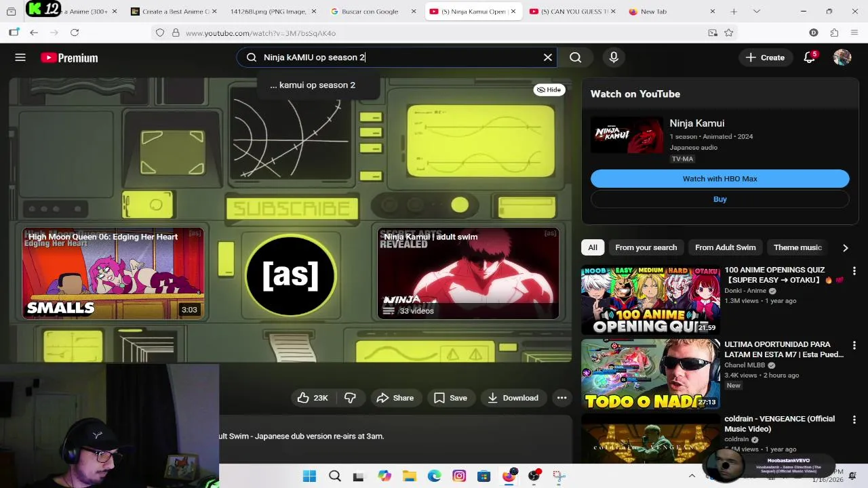
Task: Open the Firefox sidebar toggle icon
Action: (14, 33)
